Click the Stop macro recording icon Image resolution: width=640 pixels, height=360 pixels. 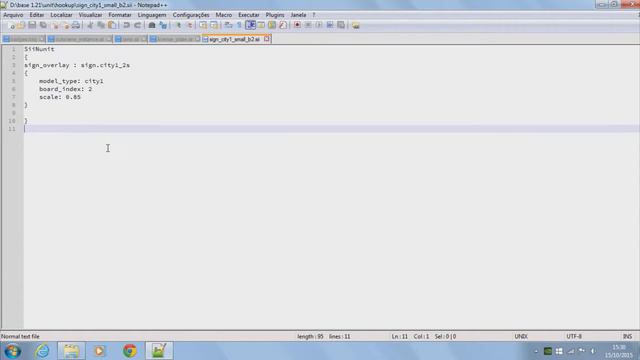click(x=308, y=25)
